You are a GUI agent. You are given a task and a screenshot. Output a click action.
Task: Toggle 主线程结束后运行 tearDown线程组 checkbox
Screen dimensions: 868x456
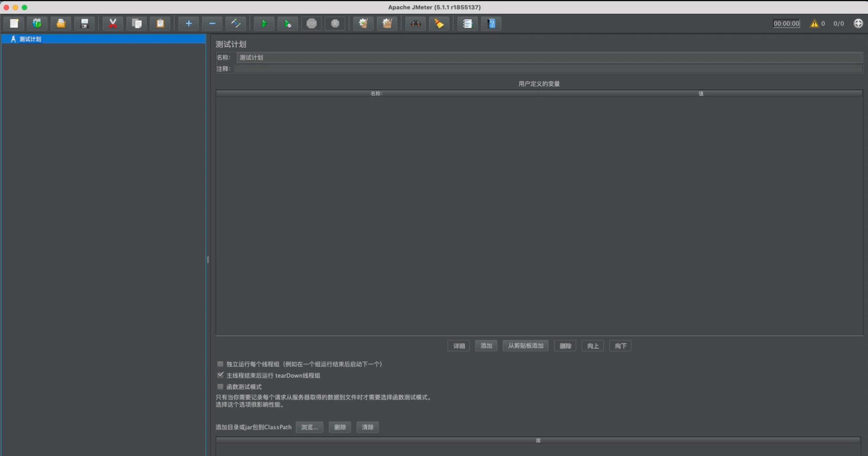click(x=220, y=375)
